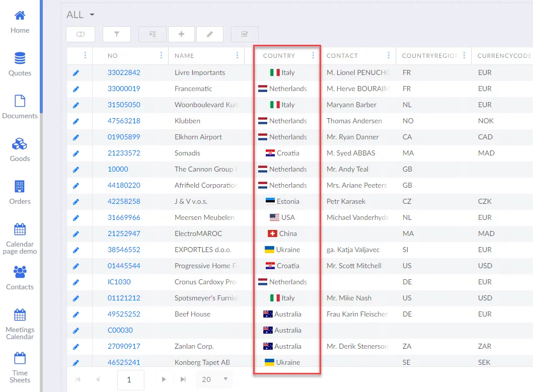This screenshot has height=392, width=533.
Task: Navigate to Orders in sidebar
Action: click(x=20, y=193)
